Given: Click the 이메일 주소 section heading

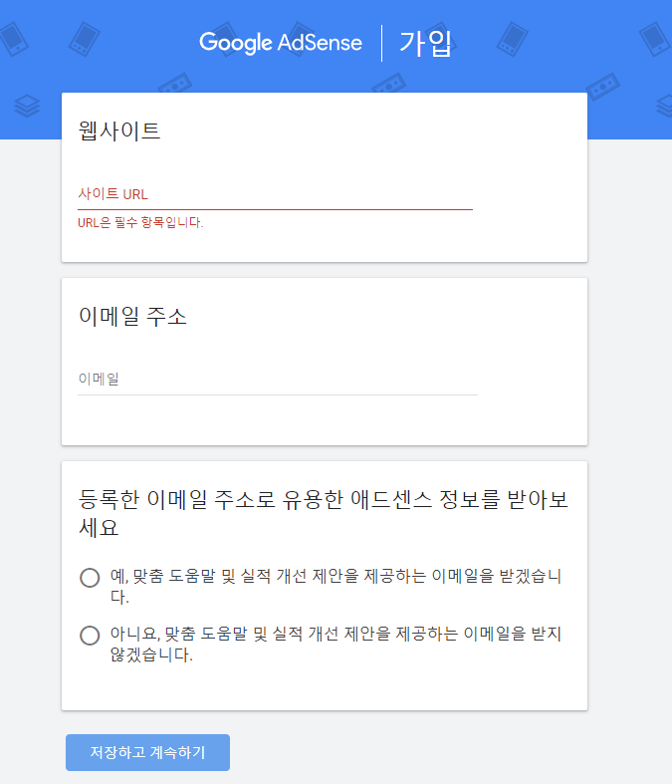Looking at the screenshot, I should click(132, 317).
